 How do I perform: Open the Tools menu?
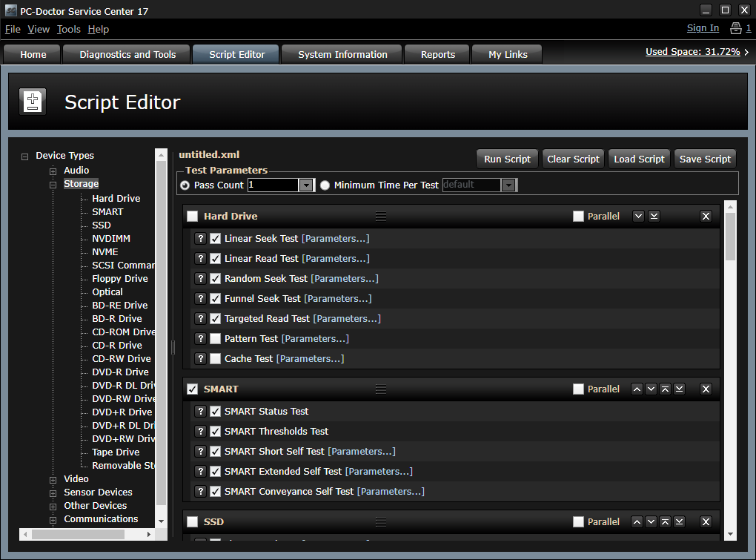(x=69, y=29)
